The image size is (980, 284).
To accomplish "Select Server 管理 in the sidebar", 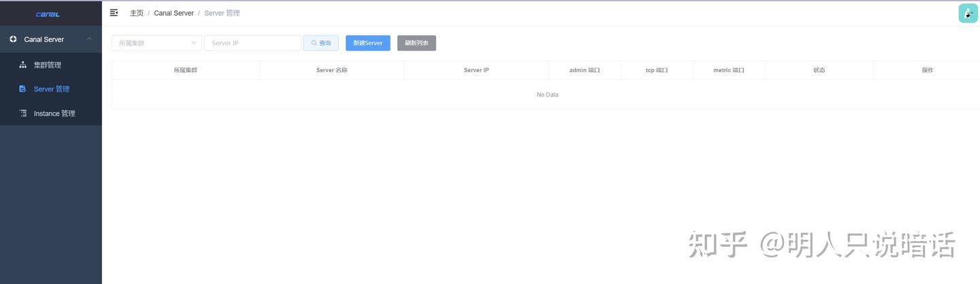I will pyautogui.click(x=51, y=89).
